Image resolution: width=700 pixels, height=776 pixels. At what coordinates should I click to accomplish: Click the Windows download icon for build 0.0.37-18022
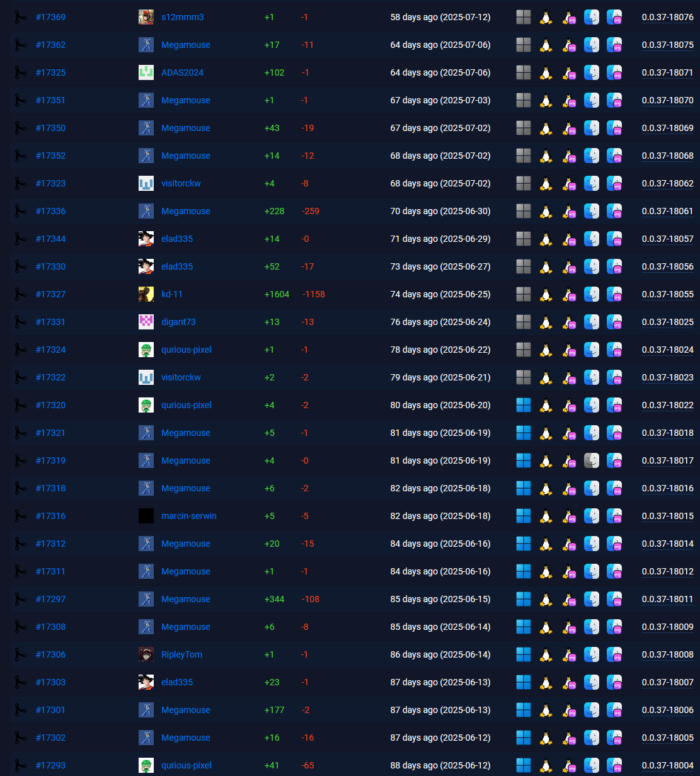[524, 405]
